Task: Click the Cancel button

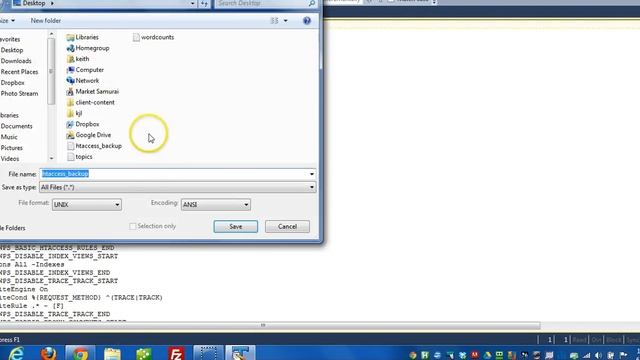Action: (287, 227)
